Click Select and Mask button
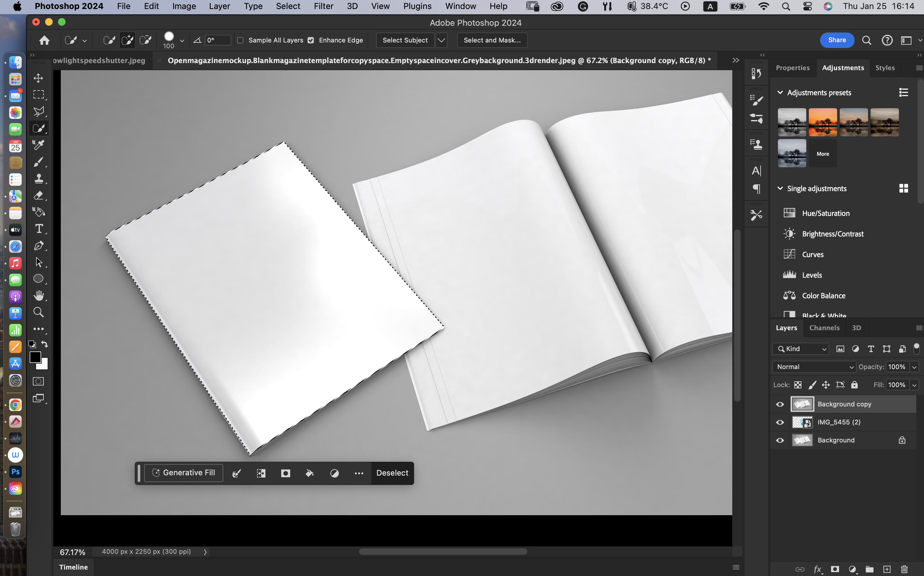 [492, 40]
